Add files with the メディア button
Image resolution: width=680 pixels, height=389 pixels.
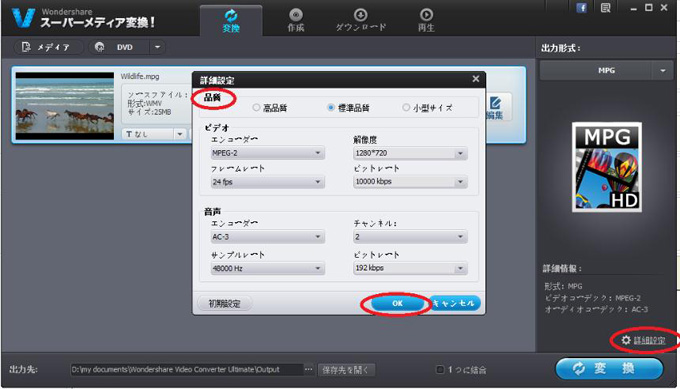coord(49,47)
